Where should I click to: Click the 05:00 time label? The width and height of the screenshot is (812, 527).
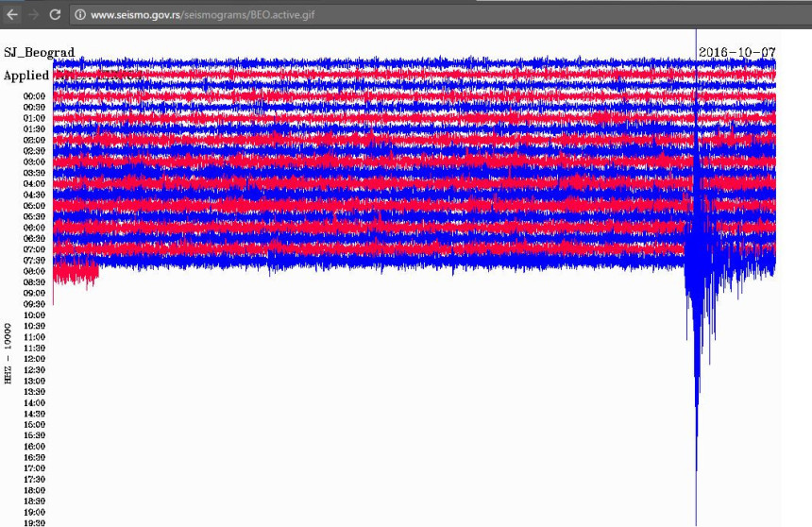coord(34,206)
